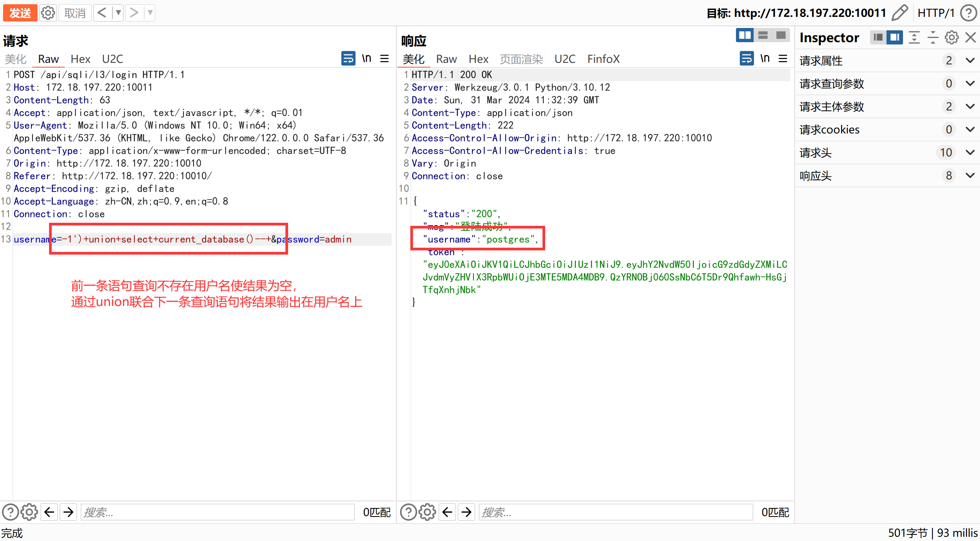This screenshot has height=541, width=980.
Task: Expand the 请求主体参数 section
Action: tap(970, 107)
